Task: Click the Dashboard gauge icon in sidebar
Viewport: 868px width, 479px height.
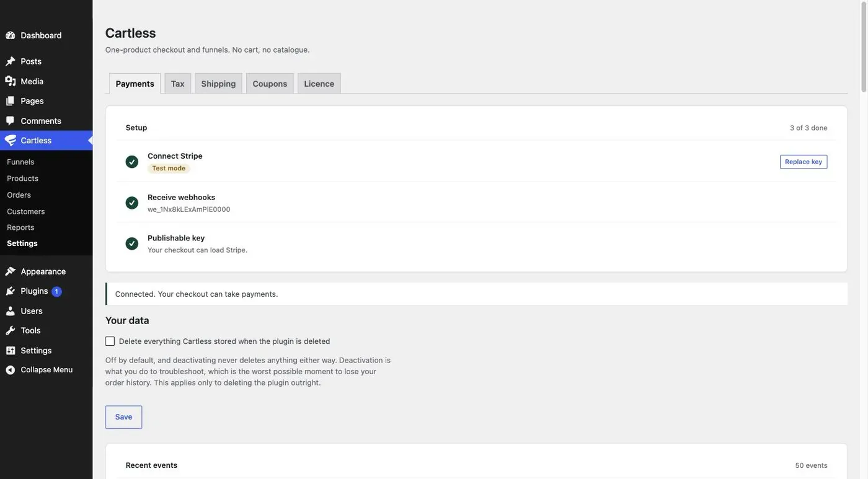Action: pos(11,35)
